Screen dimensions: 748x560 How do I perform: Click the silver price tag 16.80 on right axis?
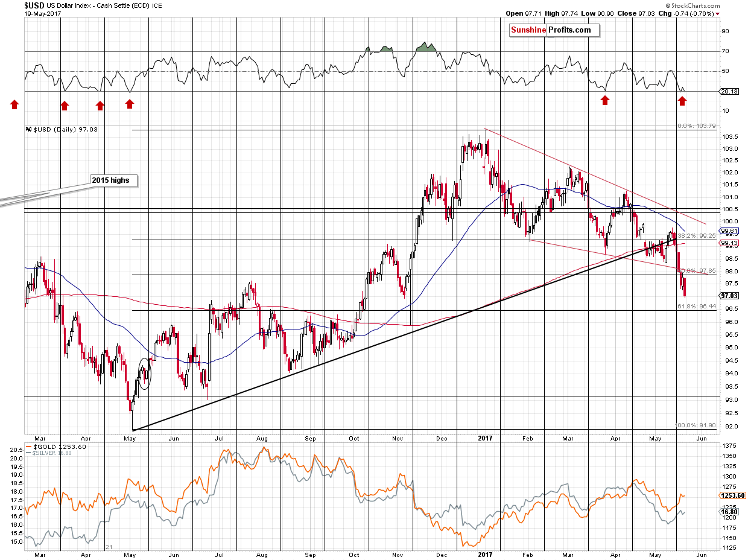pyautogui.click(x=729, y=512)
